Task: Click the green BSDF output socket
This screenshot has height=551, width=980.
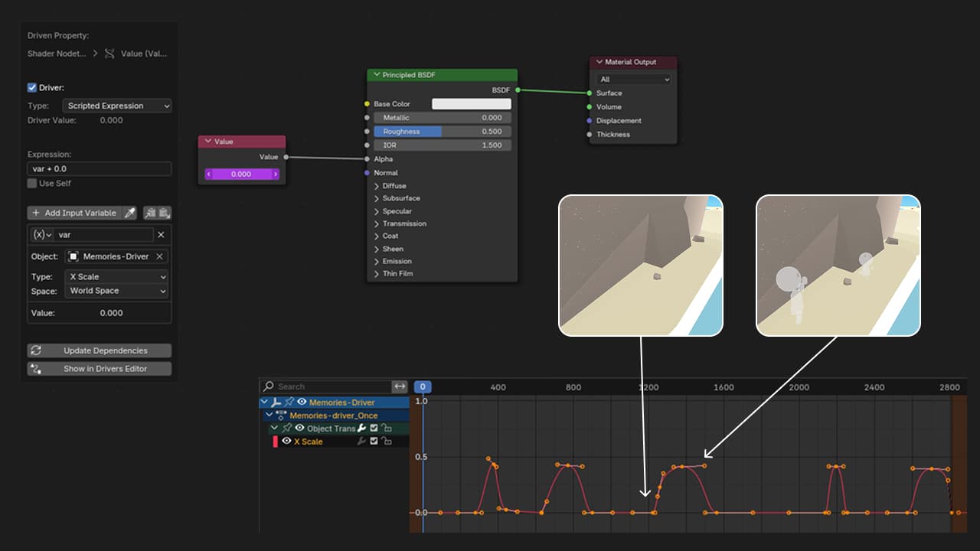Action: point(518,90)
